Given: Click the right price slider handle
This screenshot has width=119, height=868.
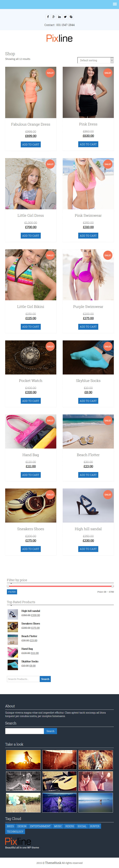Looking at the screenshot, I should click(113, 586).
